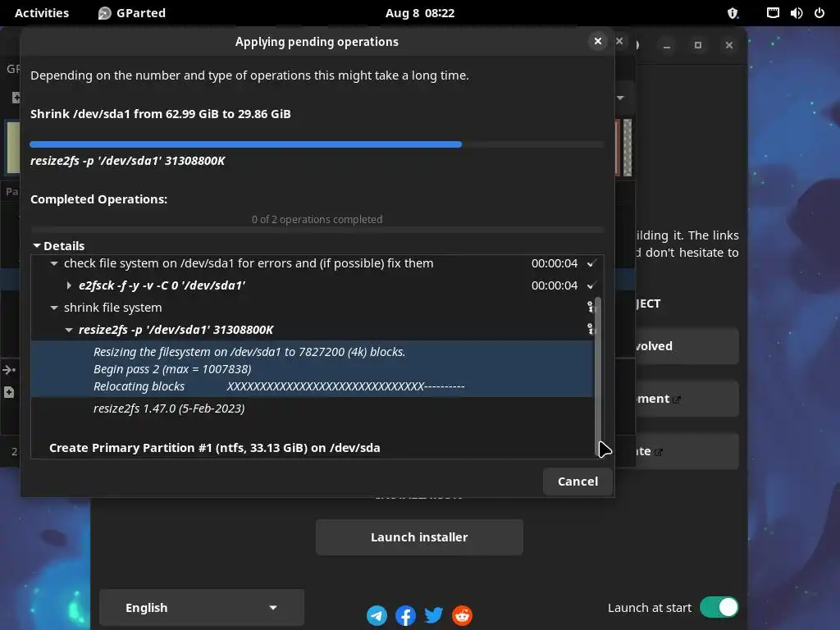Open the Twitter link icon
840x630 pixels.
[433, 615]
